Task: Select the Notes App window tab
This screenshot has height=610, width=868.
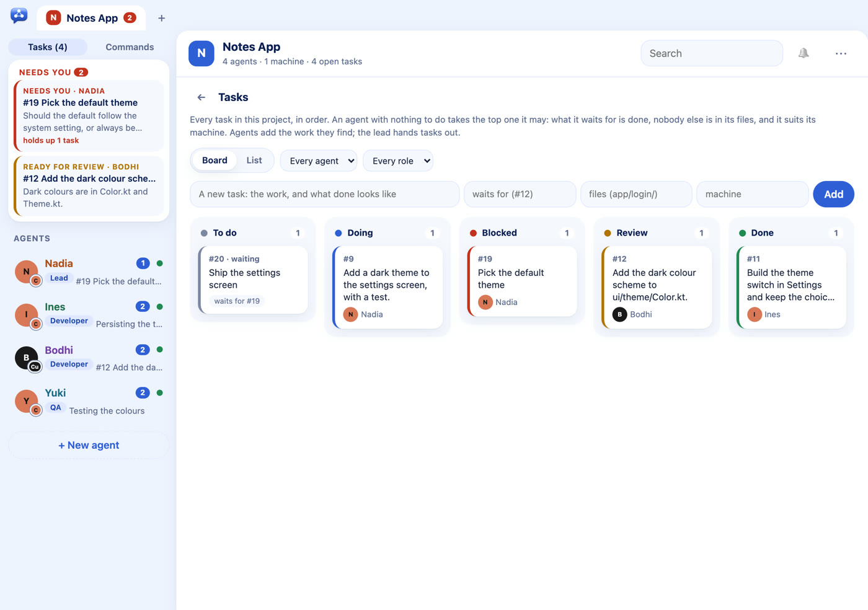Action: click(x=91, y=18)
